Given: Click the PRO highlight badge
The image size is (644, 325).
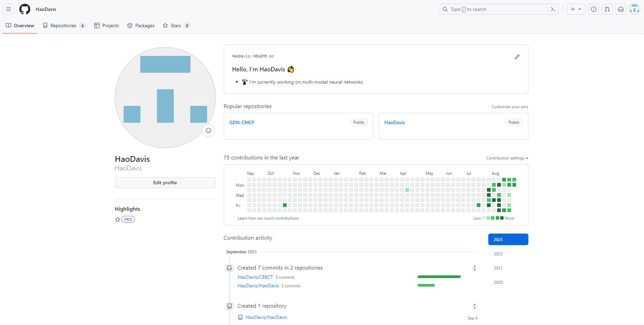Looking at the screenshot, I should [x=128, y=219].
